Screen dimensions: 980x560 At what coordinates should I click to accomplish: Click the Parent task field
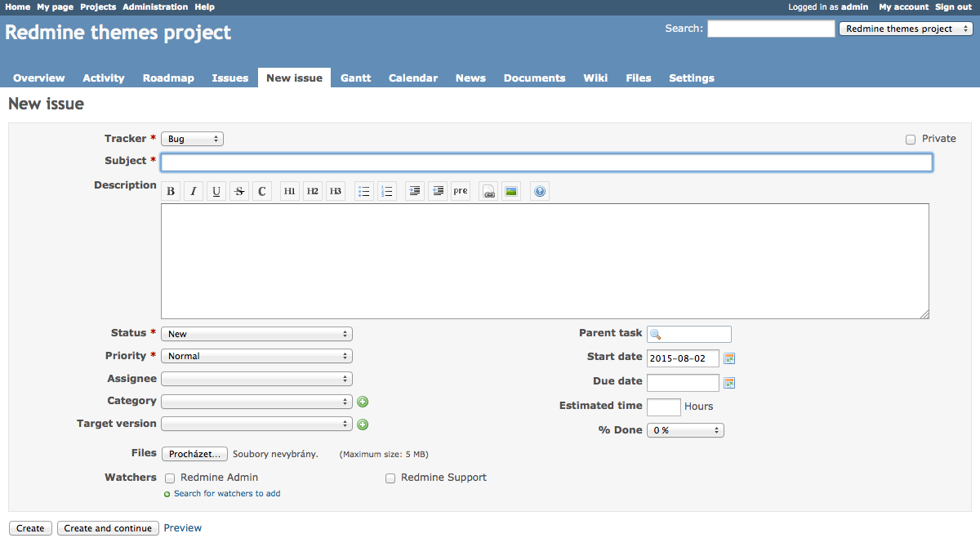coord(689,334)
